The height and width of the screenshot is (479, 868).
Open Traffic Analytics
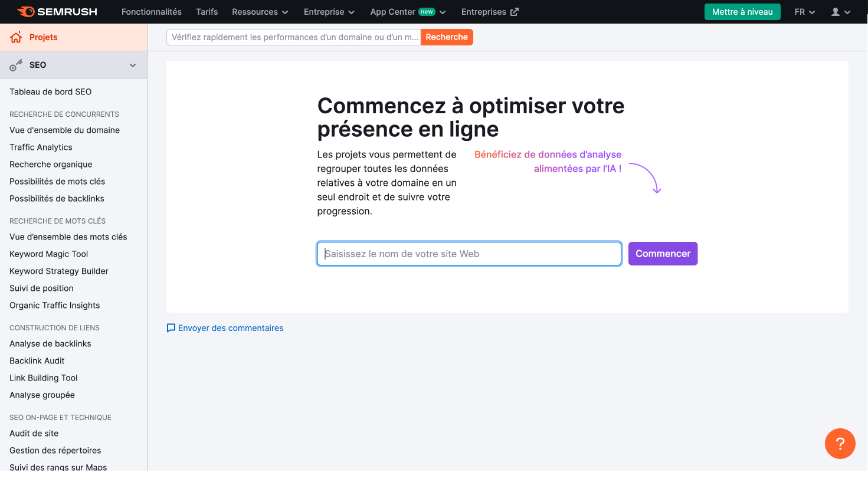tap(41, 147)
